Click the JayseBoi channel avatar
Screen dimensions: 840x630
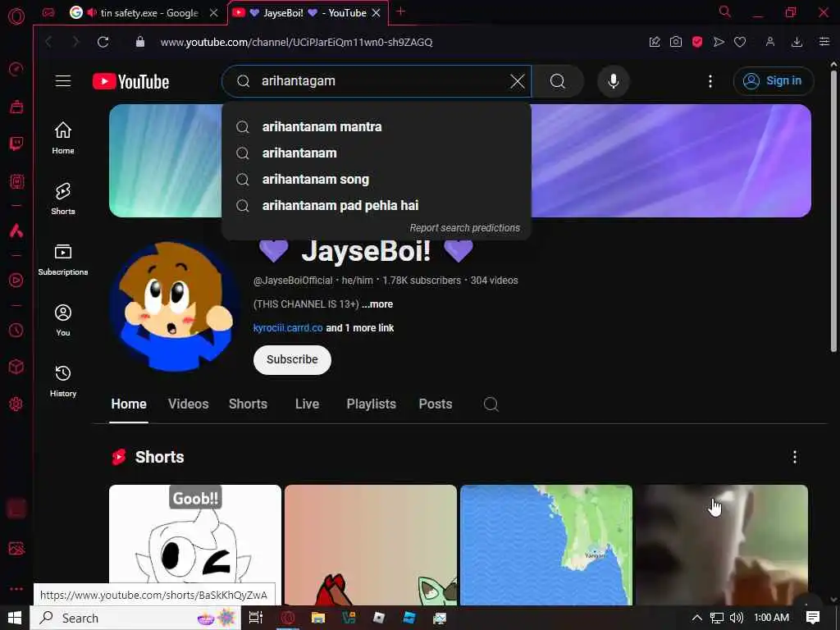point(175,307)
